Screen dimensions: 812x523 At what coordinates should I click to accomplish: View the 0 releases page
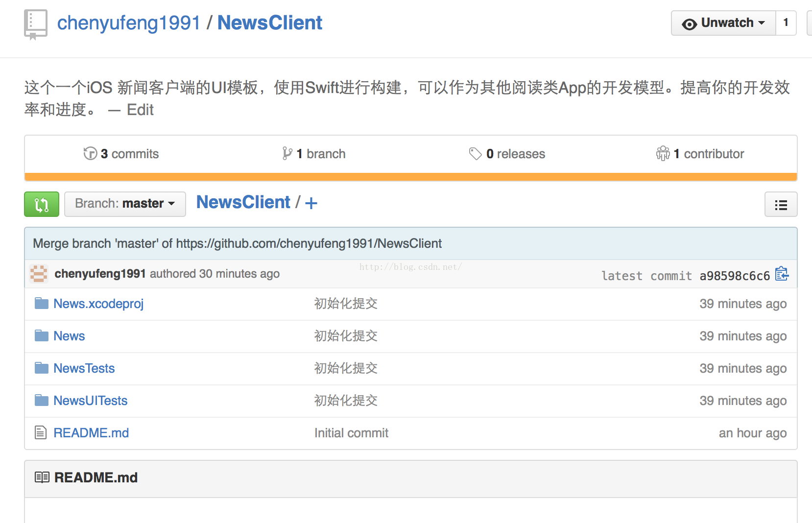[507, 154]
